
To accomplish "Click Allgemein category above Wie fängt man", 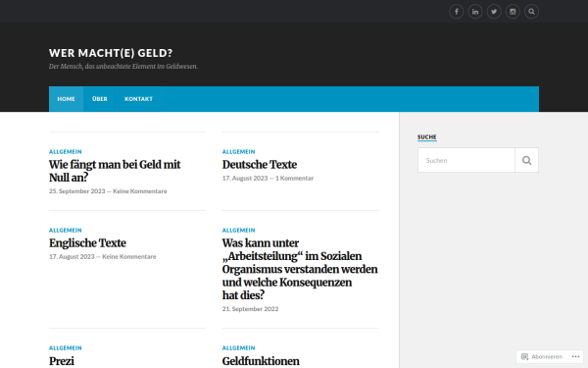I will [66, 152].
